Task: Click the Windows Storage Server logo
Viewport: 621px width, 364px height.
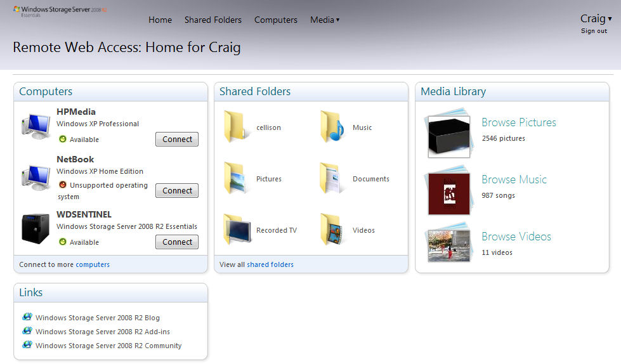Action: pyautogui.click(x=60, y=11)
